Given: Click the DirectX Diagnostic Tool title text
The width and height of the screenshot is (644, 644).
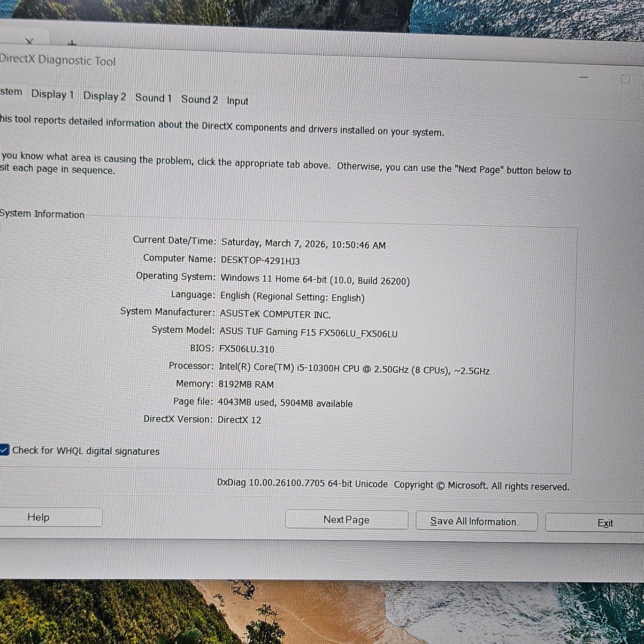Looking at the screenshot, I should 57,60.
